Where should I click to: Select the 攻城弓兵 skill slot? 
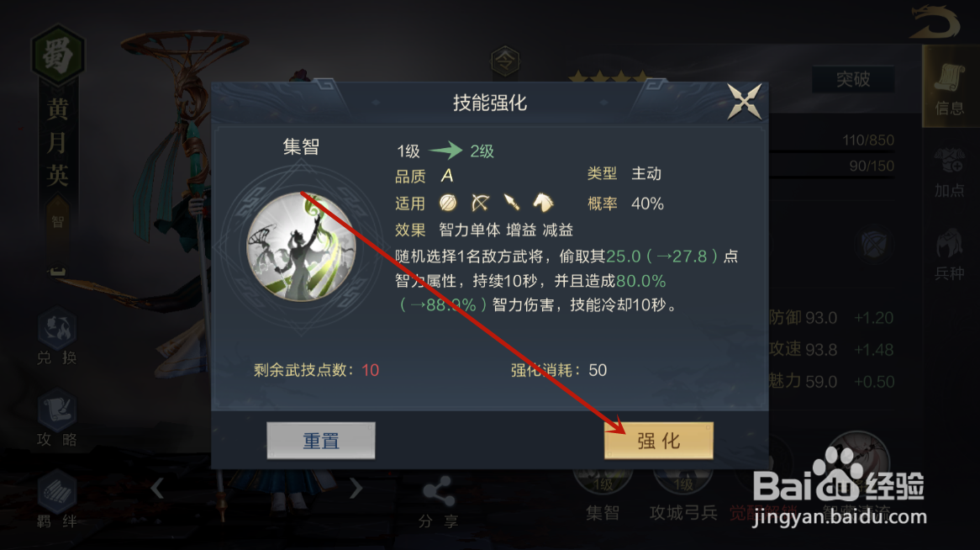pyautogui.click(x=683, y=494)
